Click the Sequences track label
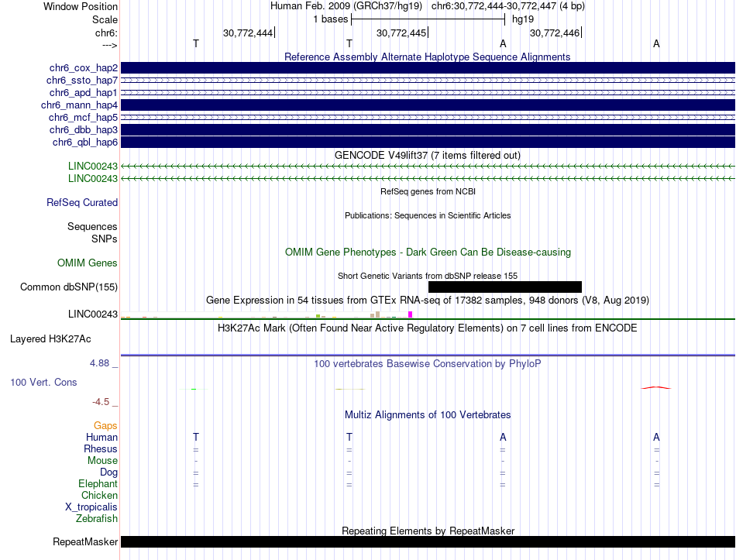The height and width of the screenshot is (560, 736). click(x=92, y=226)
